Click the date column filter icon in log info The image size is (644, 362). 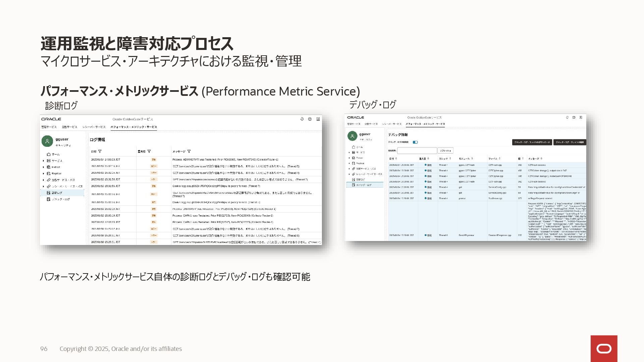(x=100, y=152)
